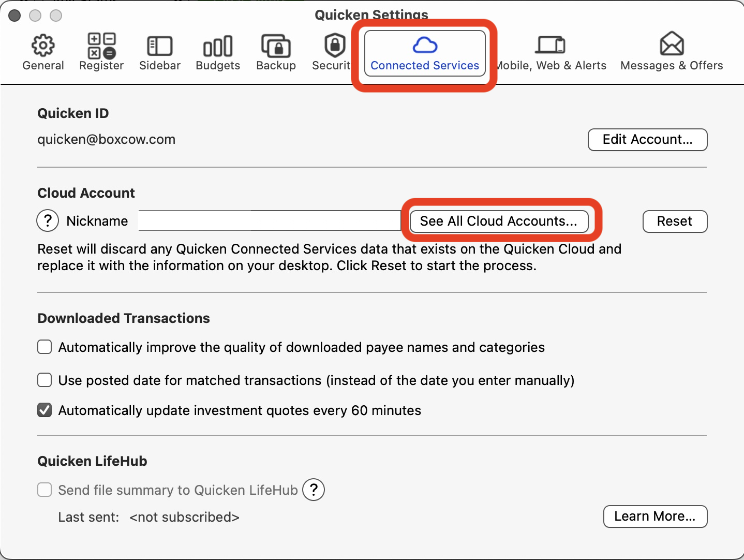Open Mobile, Web & Alerts devices icon
This screenshot has height=560, width=744.
coord(550,45)
